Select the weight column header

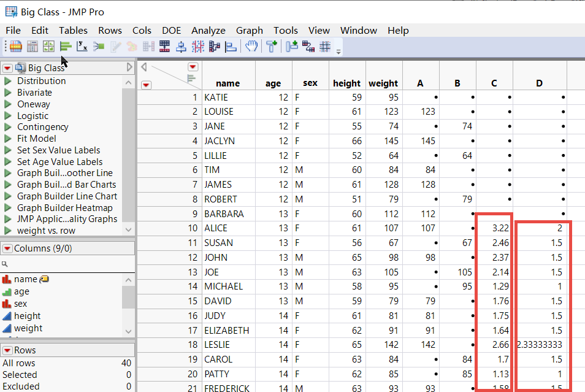(383, 83)
